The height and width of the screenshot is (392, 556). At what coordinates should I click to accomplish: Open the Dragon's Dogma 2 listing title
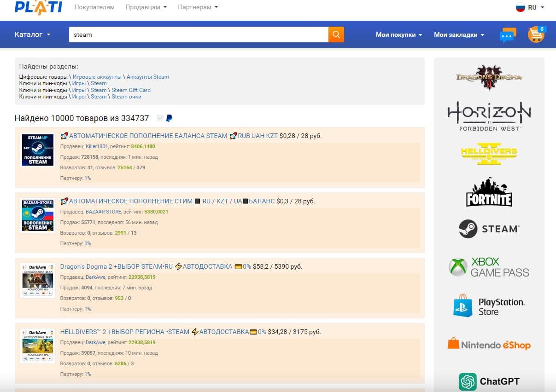click(x=156, y=267)
